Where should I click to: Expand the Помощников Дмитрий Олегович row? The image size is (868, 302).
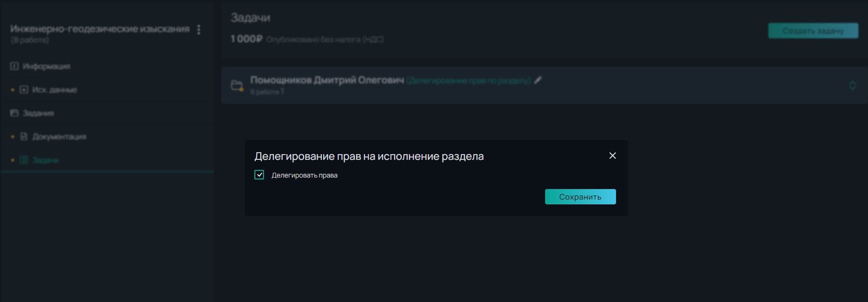pyautogui.click(x=544, y=85)
